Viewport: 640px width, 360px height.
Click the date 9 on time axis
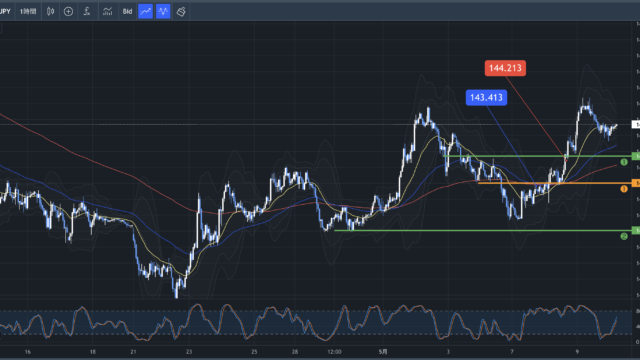[577, 351]
